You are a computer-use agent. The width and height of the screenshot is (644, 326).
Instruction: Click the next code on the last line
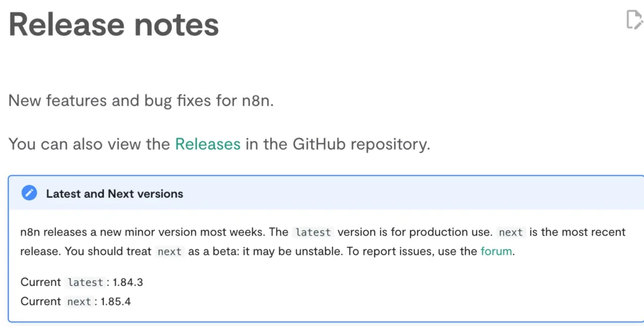coord(79,302)
